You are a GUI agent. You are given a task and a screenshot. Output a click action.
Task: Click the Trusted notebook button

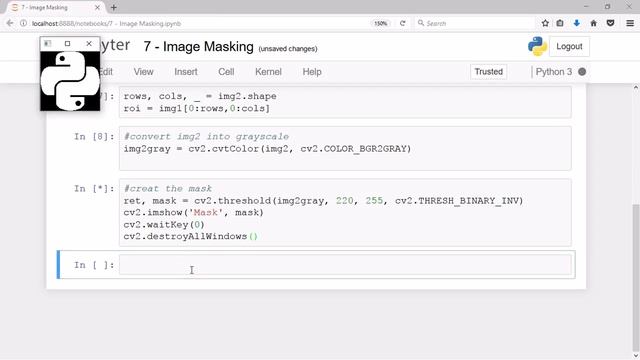pyautogui.click(x=488, y=72)
